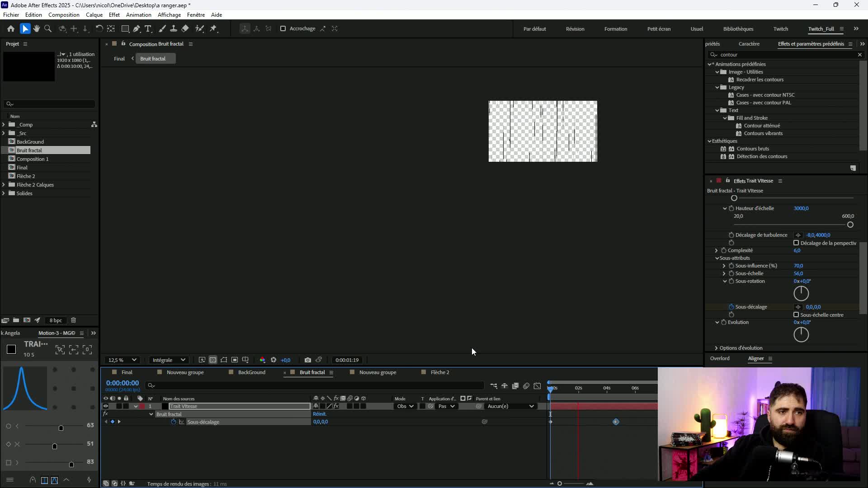Open the 12,5 % zoom dropdown
The width and height of the screenshot is (868, 488).
click(x=122, y=360)
